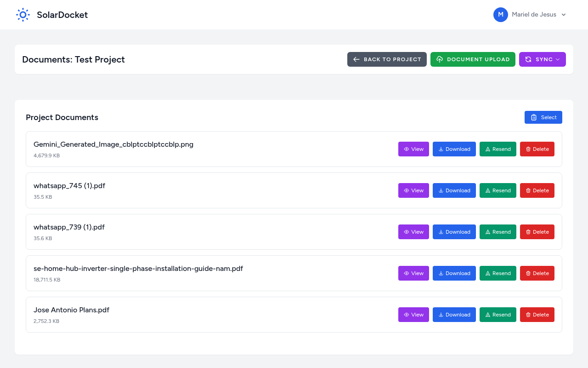Download whatsapp_739 (1).pdf document
588x368 pixels.
click(454, 232)
